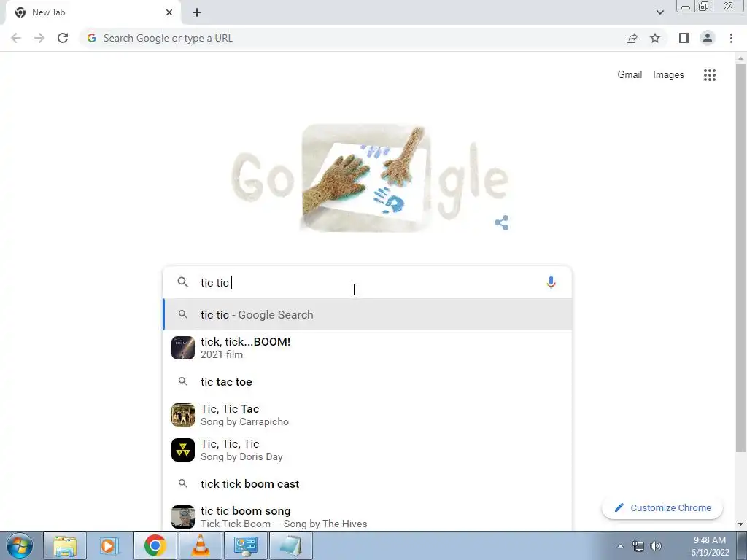Click the page vertical scrollbar thumb
The image size is (747, 560).
click(740, 257)
